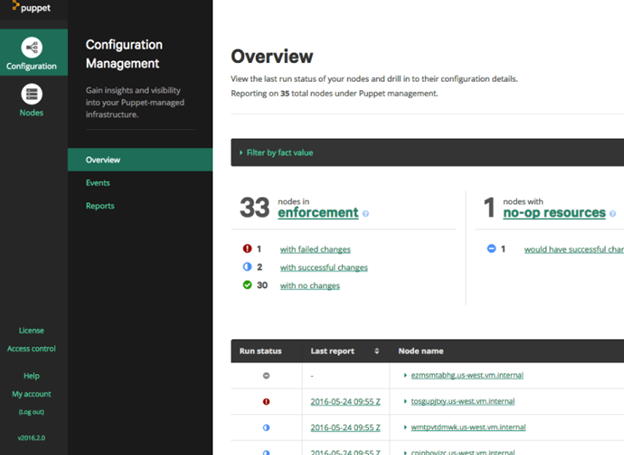
Task: Open the enforcement nodes link
Action: [x=318, y=213]
